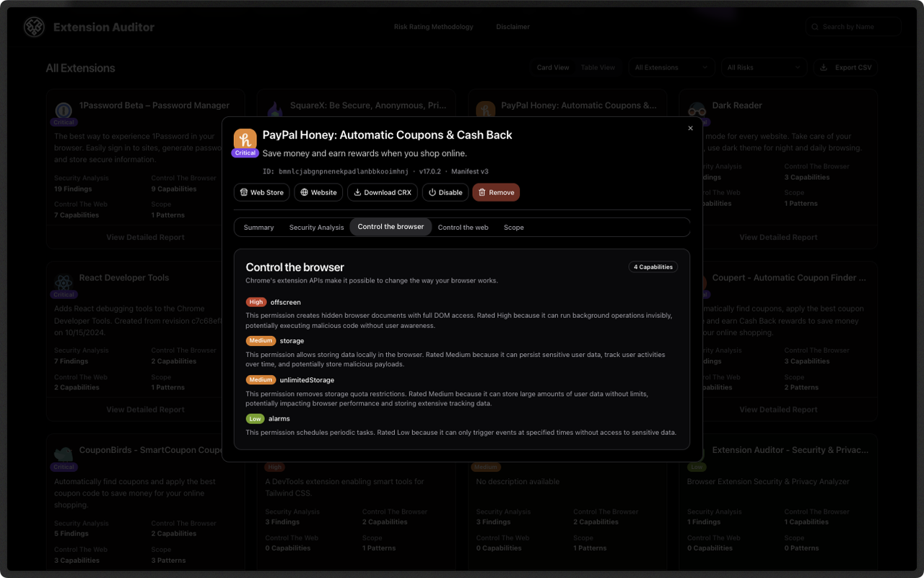
Task: Open the All Extensions filter dropdown
Action: pos(671,67)
